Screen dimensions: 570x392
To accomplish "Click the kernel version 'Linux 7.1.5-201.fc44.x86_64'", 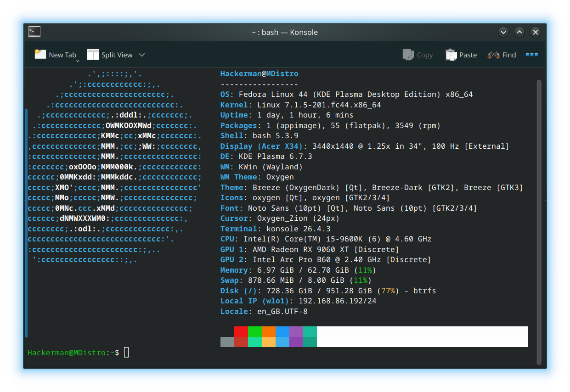I will [x=319, y=105].
